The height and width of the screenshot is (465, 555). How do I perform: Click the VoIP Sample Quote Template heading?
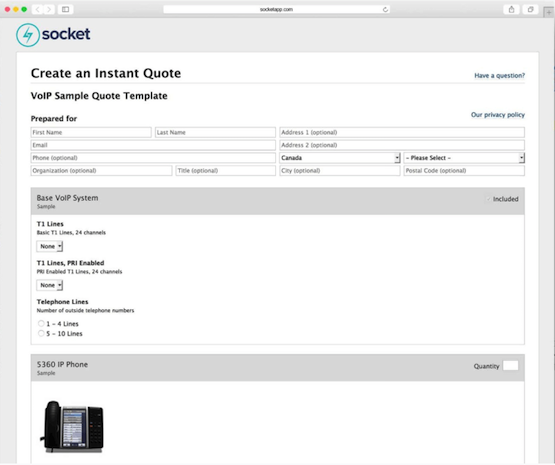tap(99, 96)
